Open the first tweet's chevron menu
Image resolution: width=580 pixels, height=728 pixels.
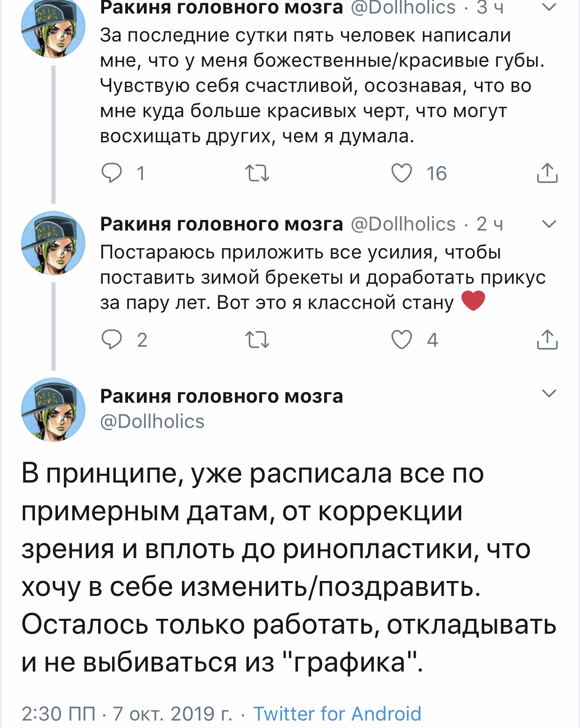tap(549, 7)
